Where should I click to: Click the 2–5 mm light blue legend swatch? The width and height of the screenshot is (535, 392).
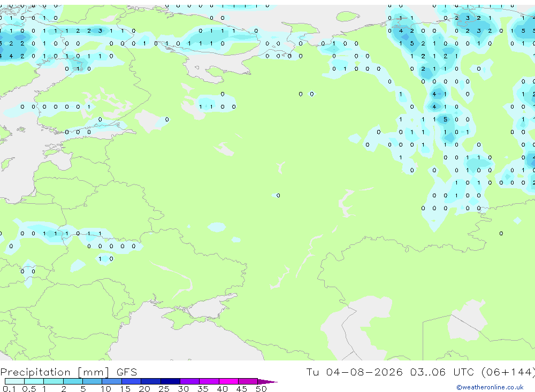pos(73,381)
